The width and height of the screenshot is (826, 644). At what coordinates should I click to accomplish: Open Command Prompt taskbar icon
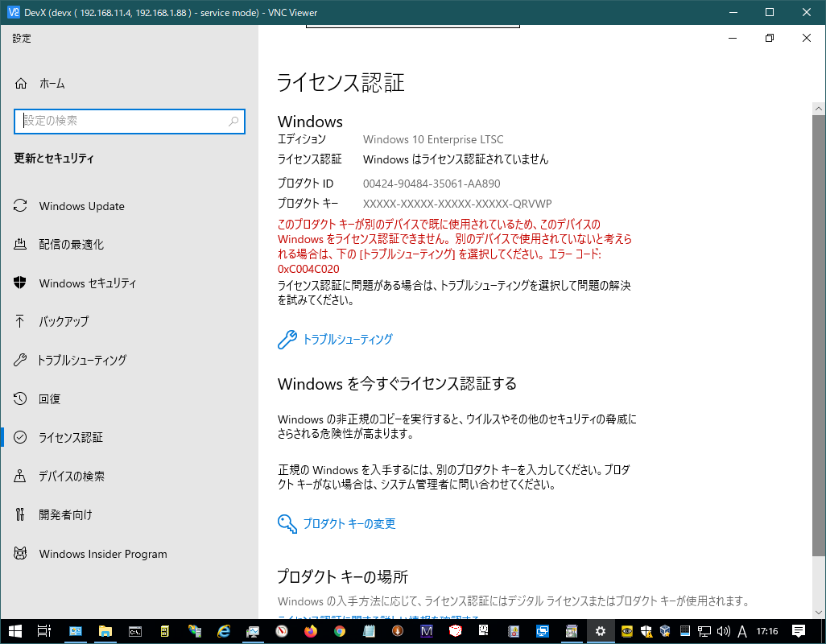point(135,631)
